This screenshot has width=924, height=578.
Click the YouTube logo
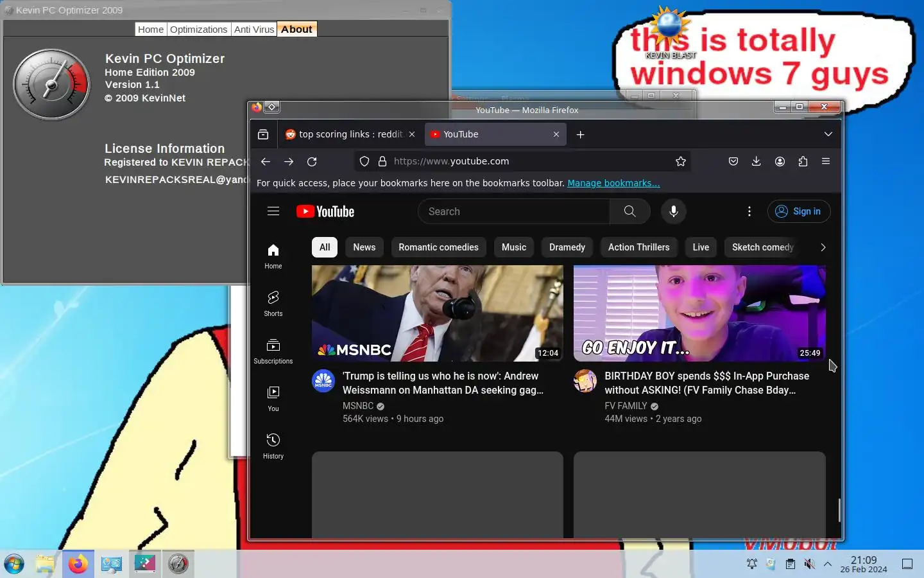pos(325,211)
